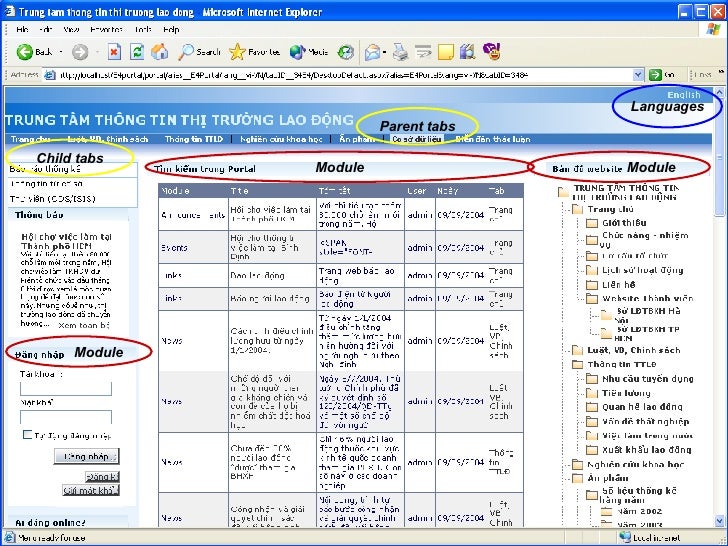Click the Local intranet zone icon
Viewport: 728px width, 546px height.
tap(625, 538)
